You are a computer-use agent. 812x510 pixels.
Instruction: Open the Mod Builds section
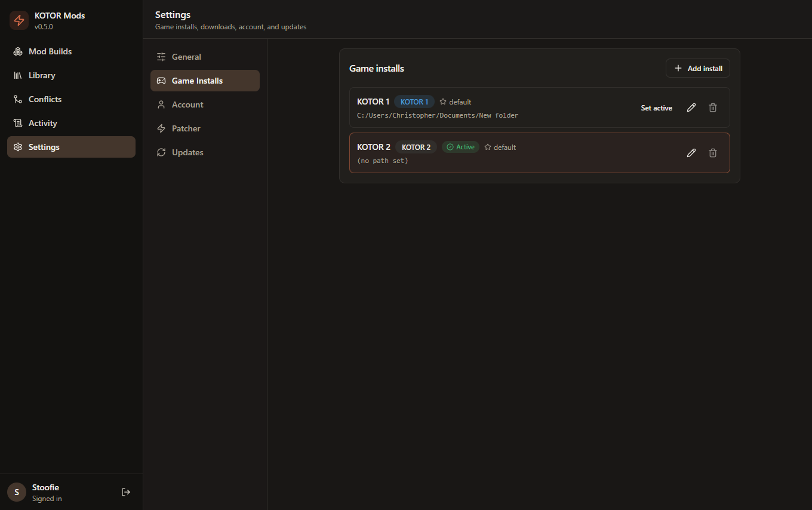coord(71,51)
